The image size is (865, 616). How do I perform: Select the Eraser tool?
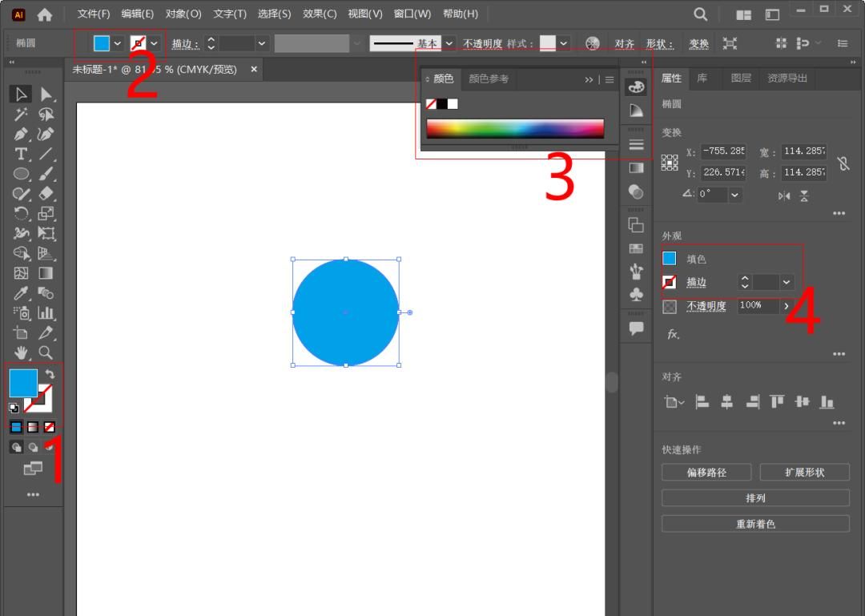click(46, 194)
